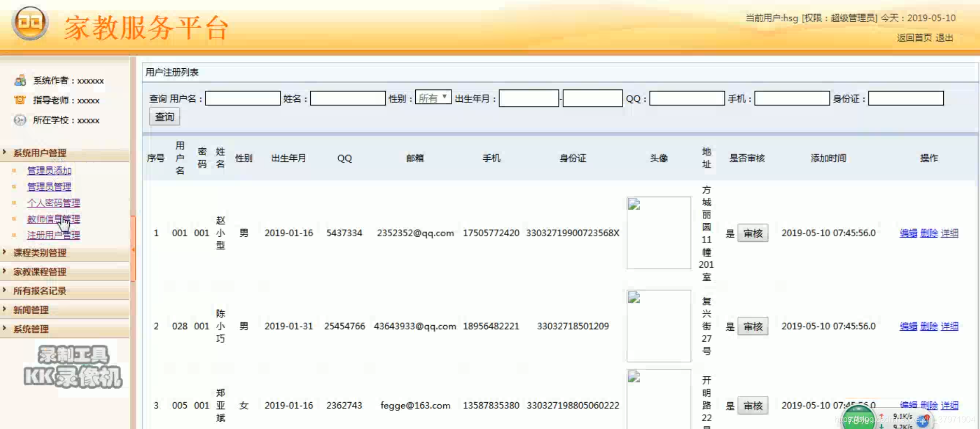Click the instructor icon beside 指导老师

20,100
